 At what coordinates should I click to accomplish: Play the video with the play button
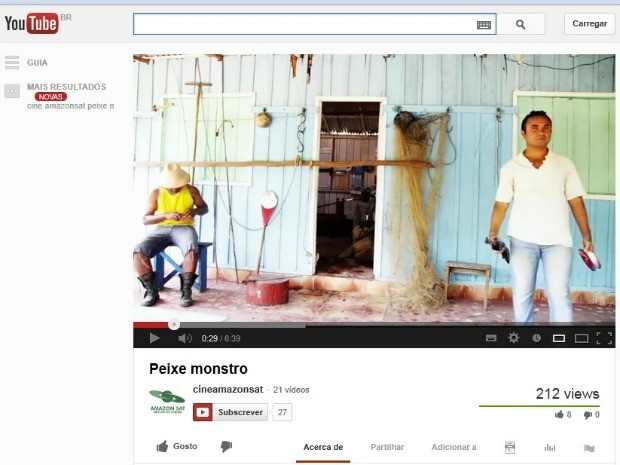click(154, 338)
